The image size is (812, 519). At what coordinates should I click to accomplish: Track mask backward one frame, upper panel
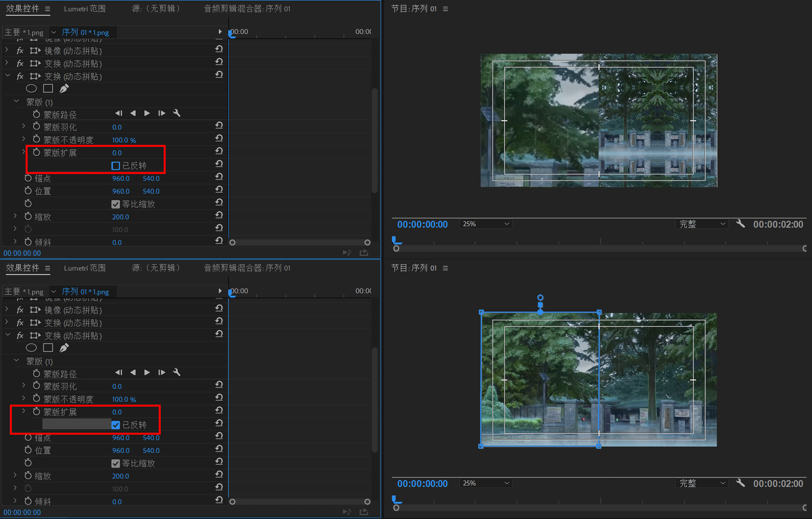tap(119, 113)
